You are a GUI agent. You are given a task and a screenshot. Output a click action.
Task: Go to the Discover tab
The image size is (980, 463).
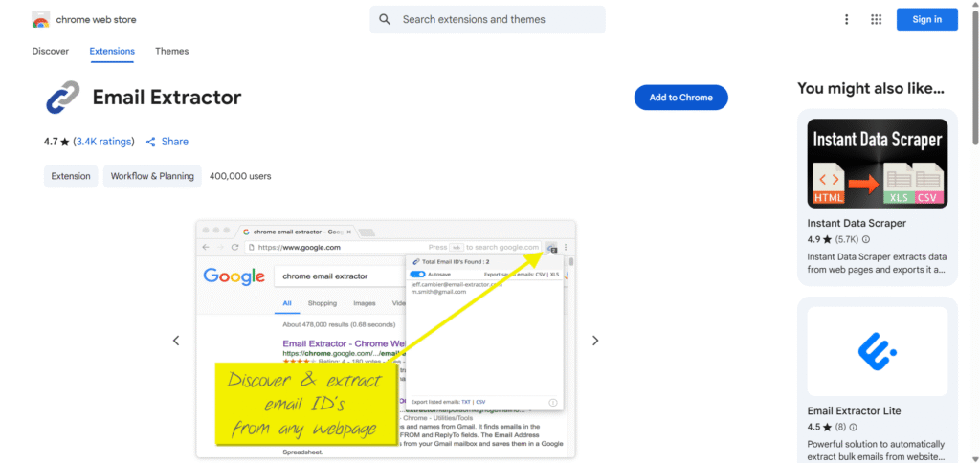tap(51, 52)
